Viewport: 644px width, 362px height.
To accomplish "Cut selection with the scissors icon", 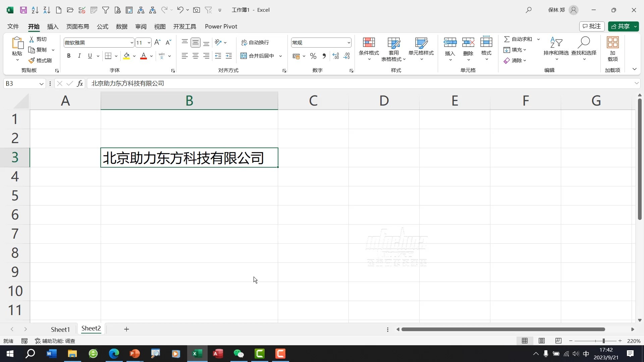I will click(x=38, y=39).
